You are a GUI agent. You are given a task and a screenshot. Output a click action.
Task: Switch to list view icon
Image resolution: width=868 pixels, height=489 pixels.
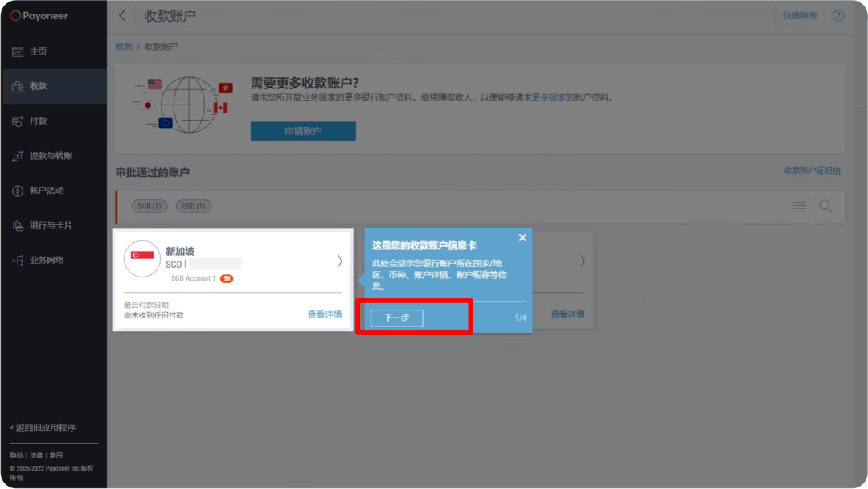pyautogui.click(x=800, y=207)
